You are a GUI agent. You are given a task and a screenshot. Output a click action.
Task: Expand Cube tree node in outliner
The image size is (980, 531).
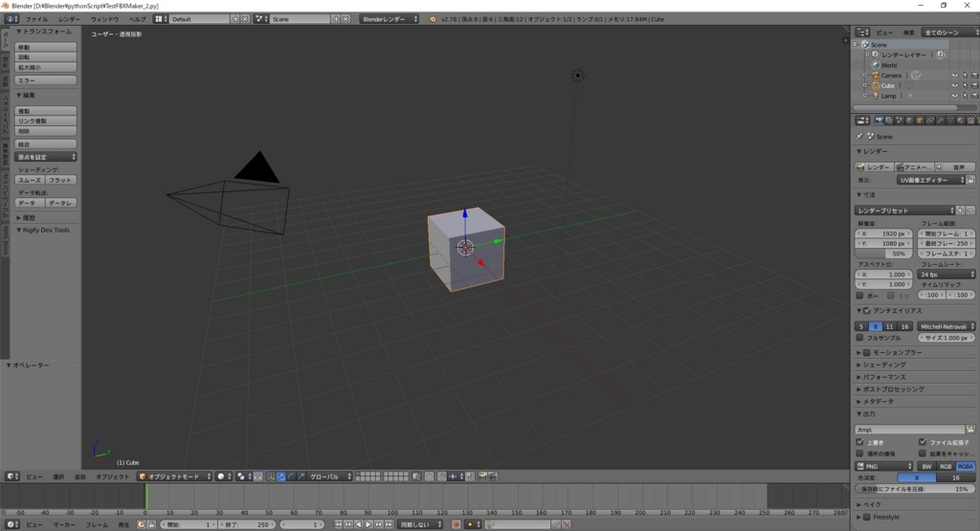coord(865,85)
